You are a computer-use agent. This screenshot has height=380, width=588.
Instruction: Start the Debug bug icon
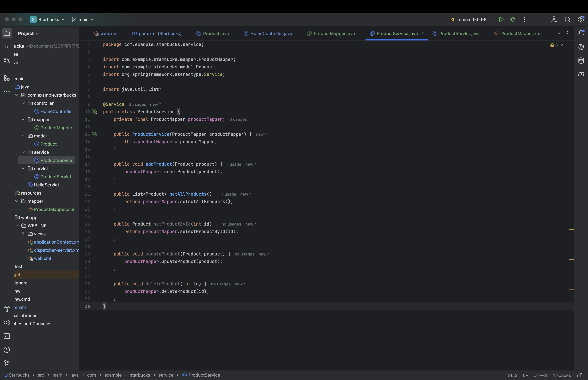pos(513,20)
